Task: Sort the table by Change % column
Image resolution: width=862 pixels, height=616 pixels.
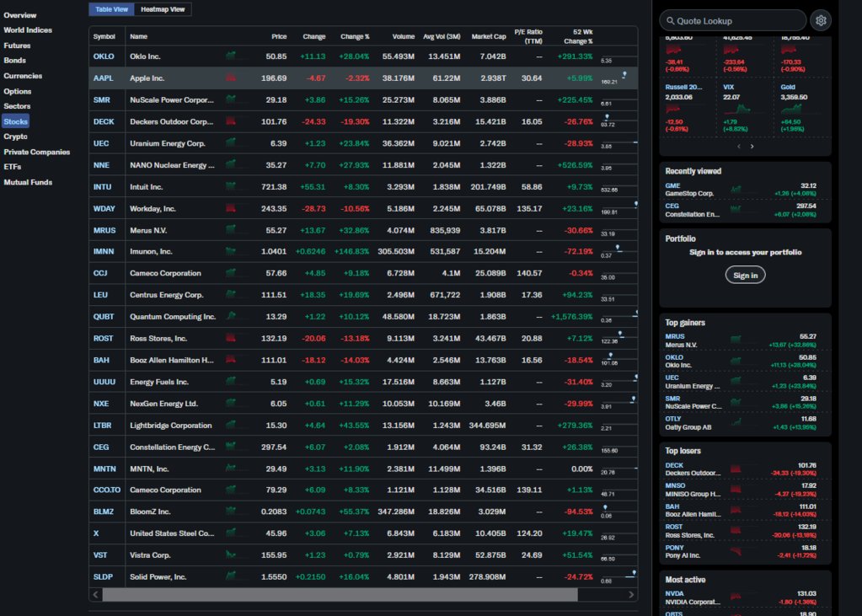Action: pyautogui.click(x=355, y=36)
